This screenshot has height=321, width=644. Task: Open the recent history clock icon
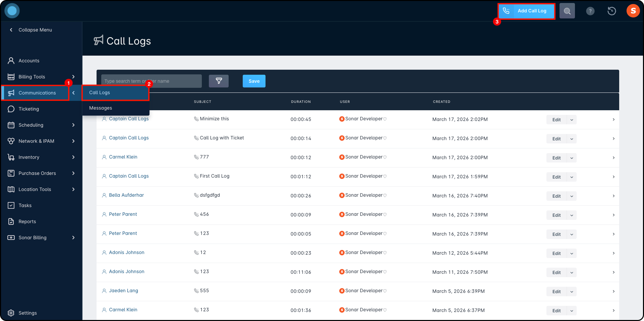pyautogui.click(x=612, y=11)
